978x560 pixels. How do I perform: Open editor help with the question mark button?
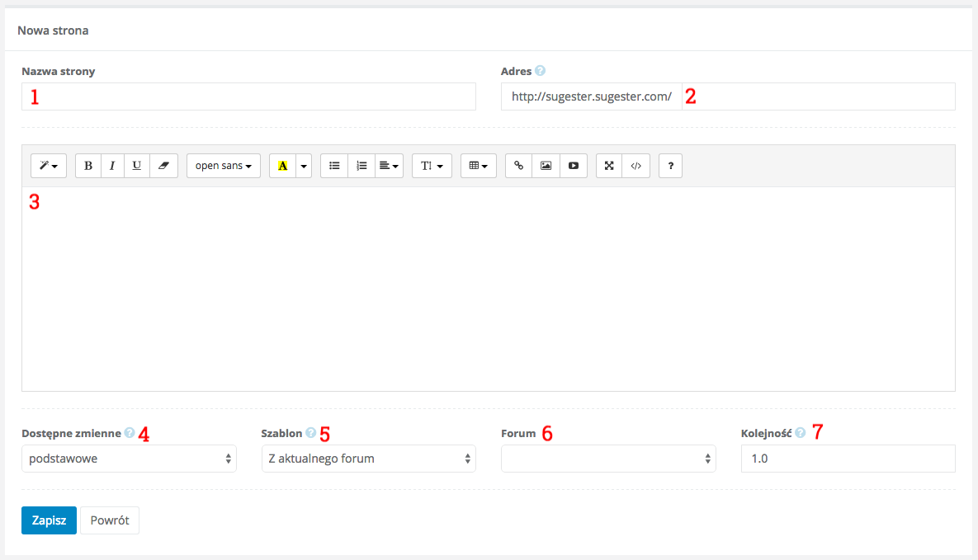(670, 166)
